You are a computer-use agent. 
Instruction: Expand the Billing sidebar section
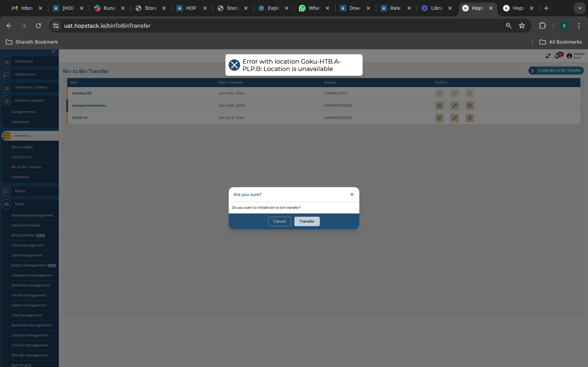point(20,191)
